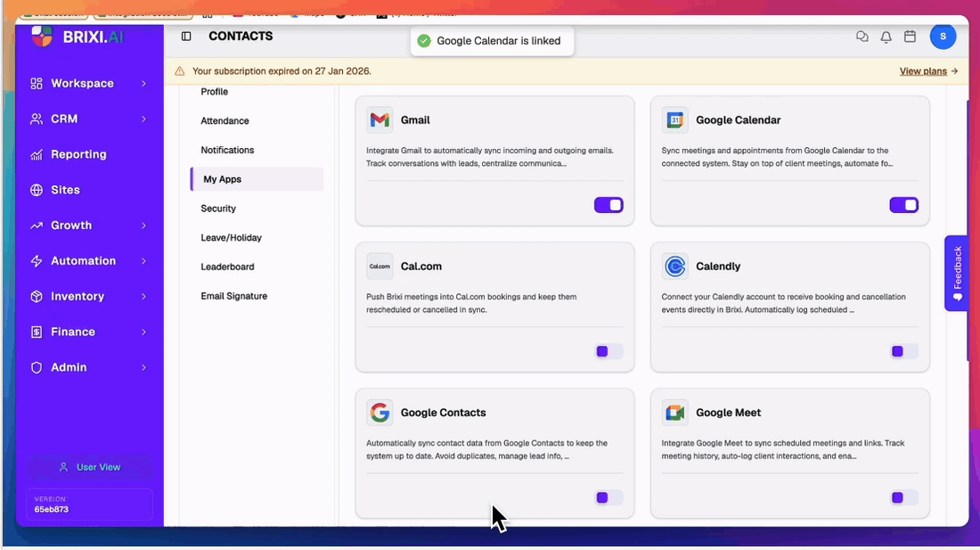
Task: Expand the Workspace menu chevron
Action: tap(143, 83)
